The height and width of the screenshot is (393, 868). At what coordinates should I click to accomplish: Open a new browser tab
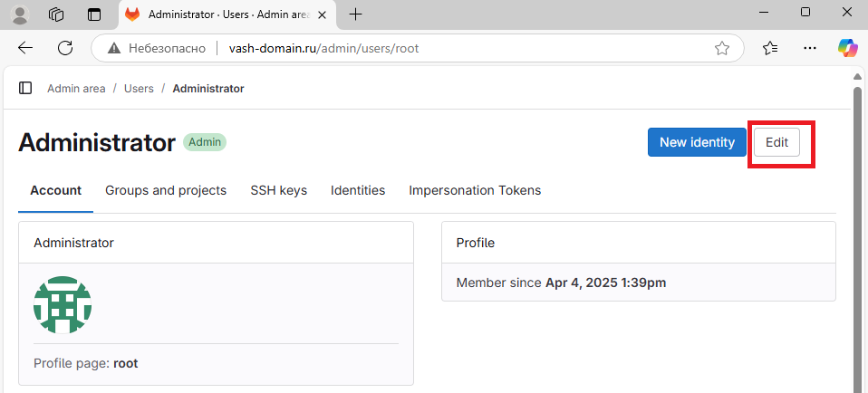[x=356, y=14]
